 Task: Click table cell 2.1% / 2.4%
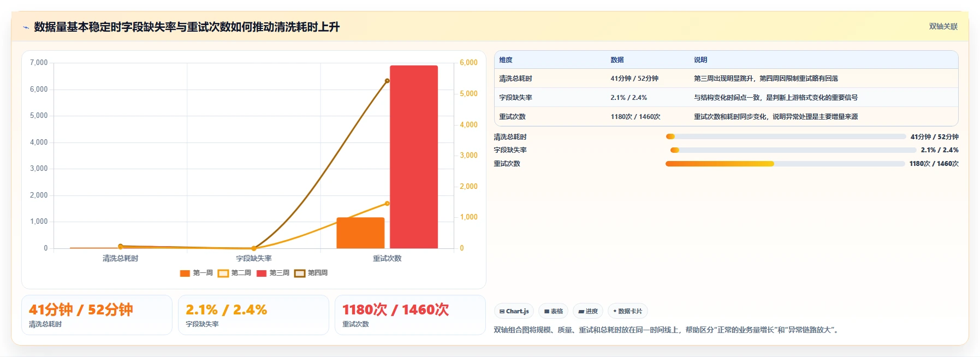click(628, 98)
